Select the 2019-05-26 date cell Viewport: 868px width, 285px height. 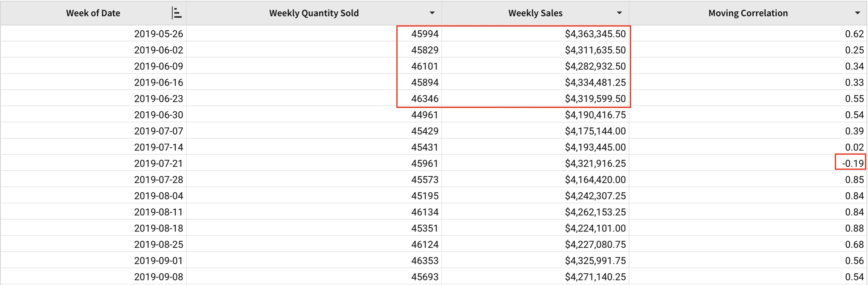pos(158,34)
